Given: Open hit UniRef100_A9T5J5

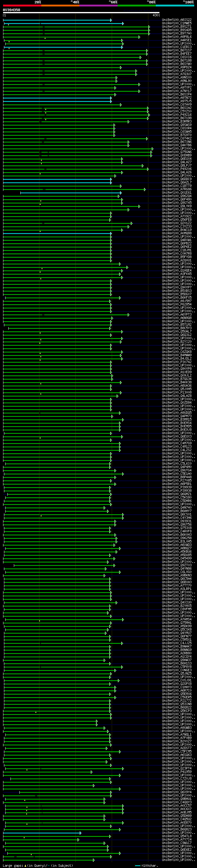Looking at the screenshot, I should [x=177, y=101].
